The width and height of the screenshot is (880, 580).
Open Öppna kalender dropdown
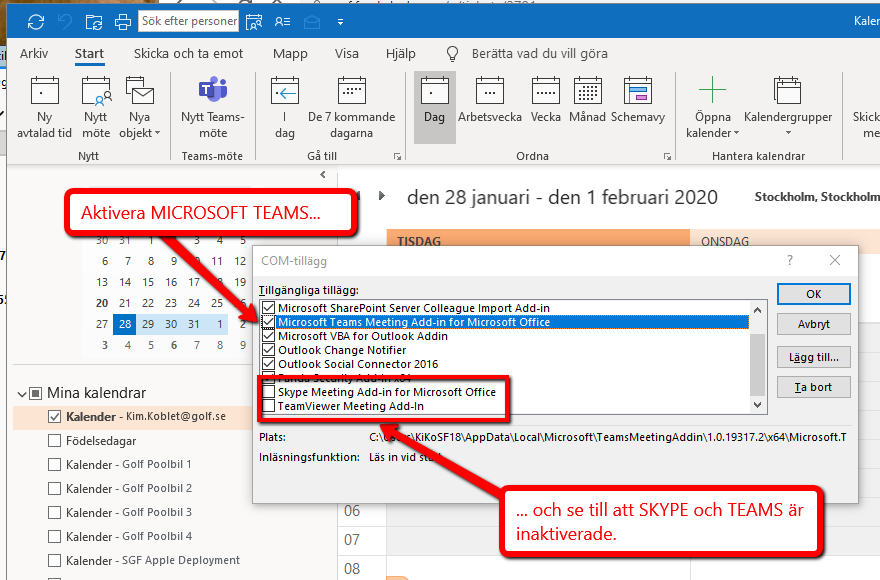pyautogui.click(x=713, y=108)
